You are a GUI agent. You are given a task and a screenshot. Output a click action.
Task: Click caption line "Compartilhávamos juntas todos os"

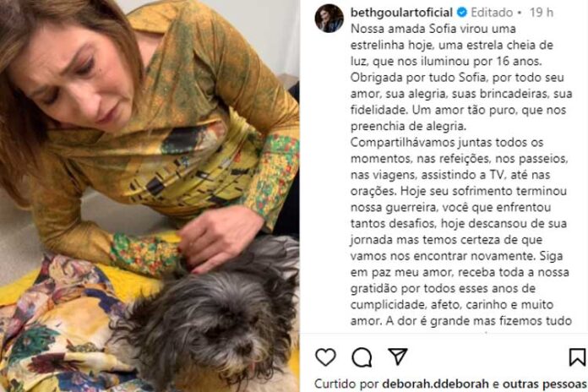(x=447, y=143)
